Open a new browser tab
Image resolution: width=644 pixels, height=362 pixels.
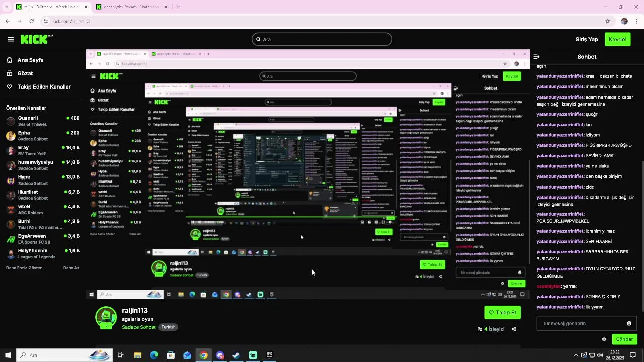pos(178,7)
